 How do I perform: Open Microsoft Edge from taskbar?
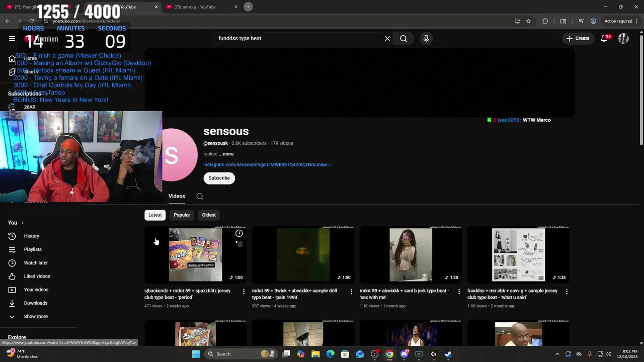point(330,354)
